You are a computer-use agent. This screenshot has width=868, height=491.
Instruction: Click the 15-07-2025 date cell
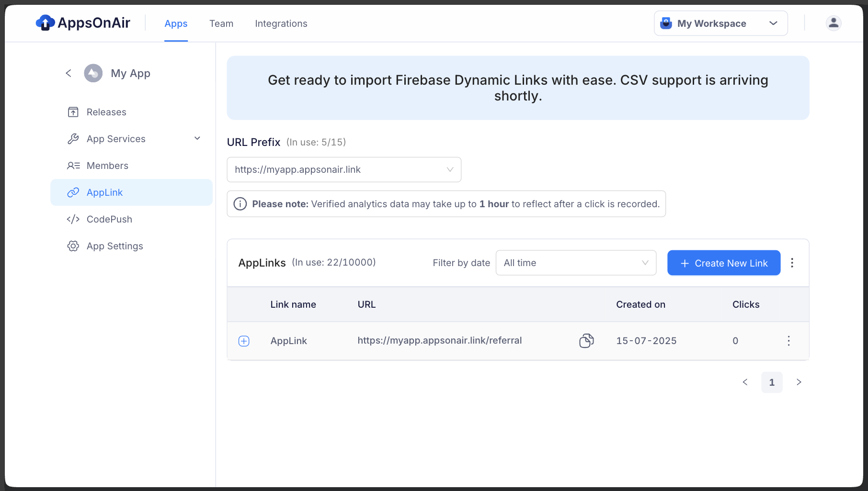[x=646, y=341]
